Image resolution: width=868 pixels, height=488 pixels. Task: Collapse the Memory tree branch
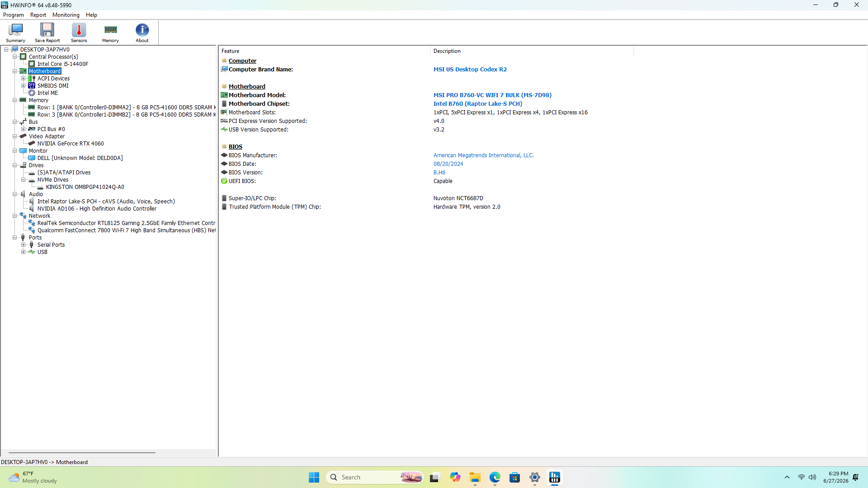click(x=15, y=100)
